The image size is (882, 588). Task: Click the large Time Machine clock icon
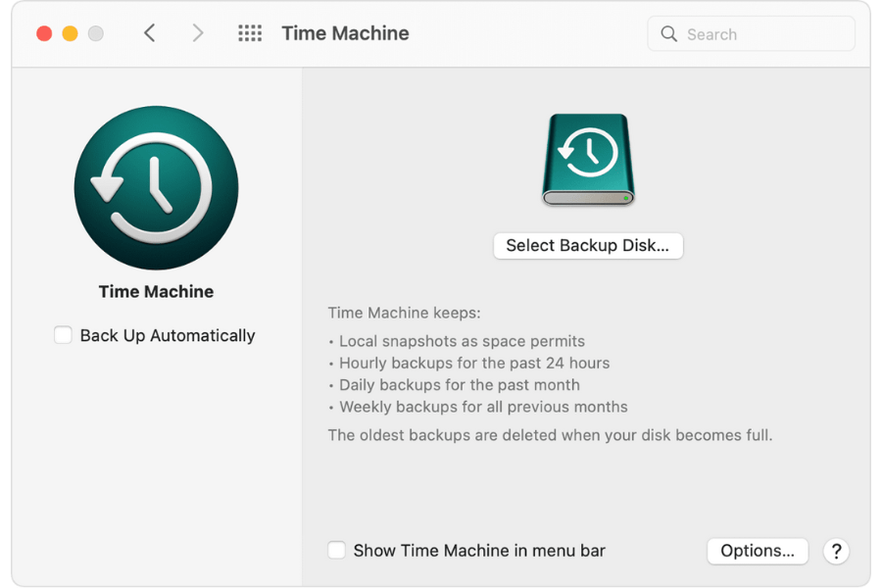157,188
